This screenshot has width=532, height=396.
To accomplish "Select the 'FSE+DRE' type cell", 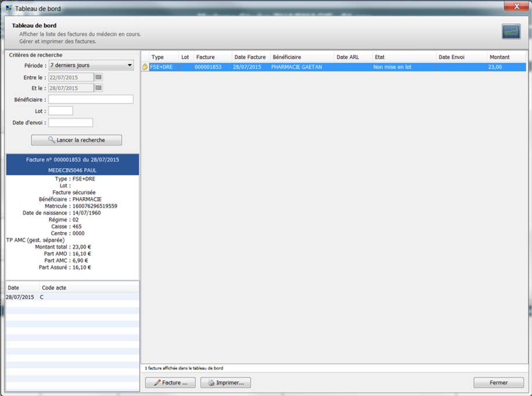I will pyautogui.click(x=164, y=67).
